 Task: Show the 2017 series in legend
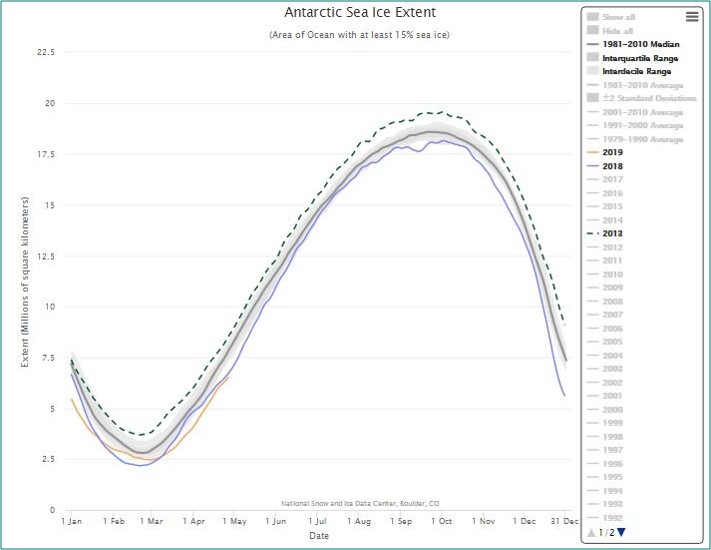coord(612,179)
